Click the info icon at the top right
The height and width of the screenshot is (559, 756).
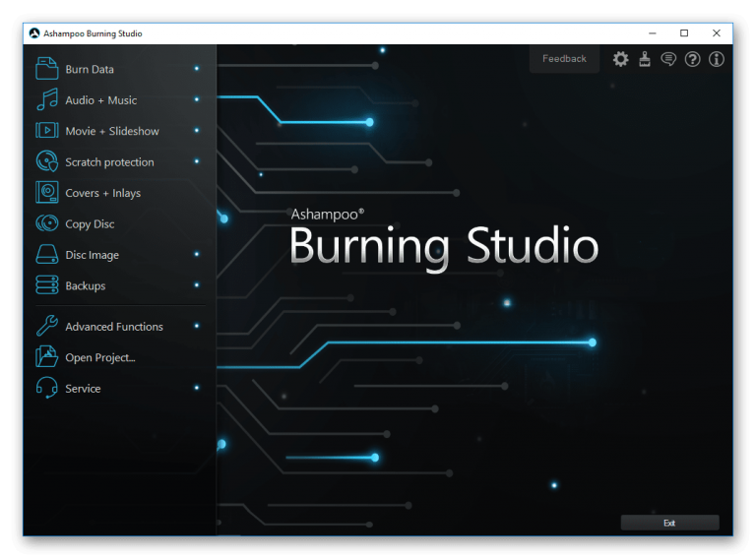pyautogui.click(x=716, y=59)
